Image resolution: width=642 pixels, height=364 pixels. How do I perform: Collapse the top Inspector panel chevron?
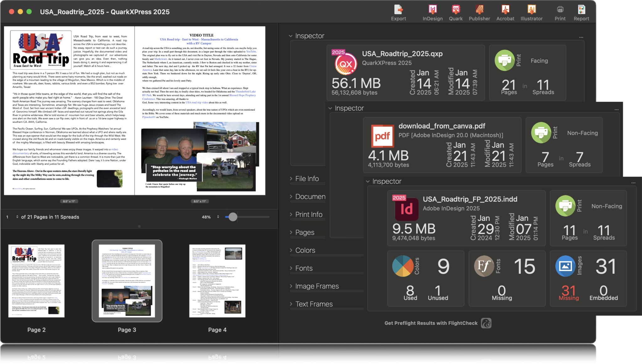(x=291, y=36)
